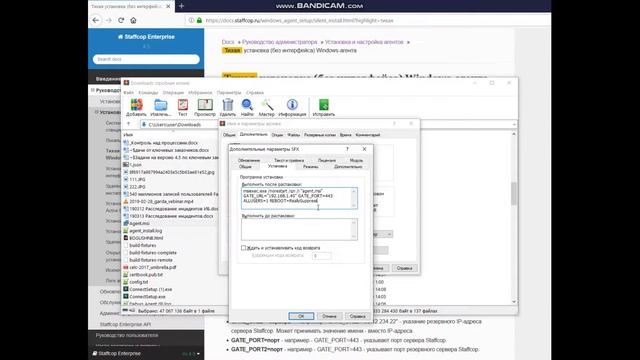
Task: Click Справка button in SFX dialog
Action: click(x=358, y=316)
